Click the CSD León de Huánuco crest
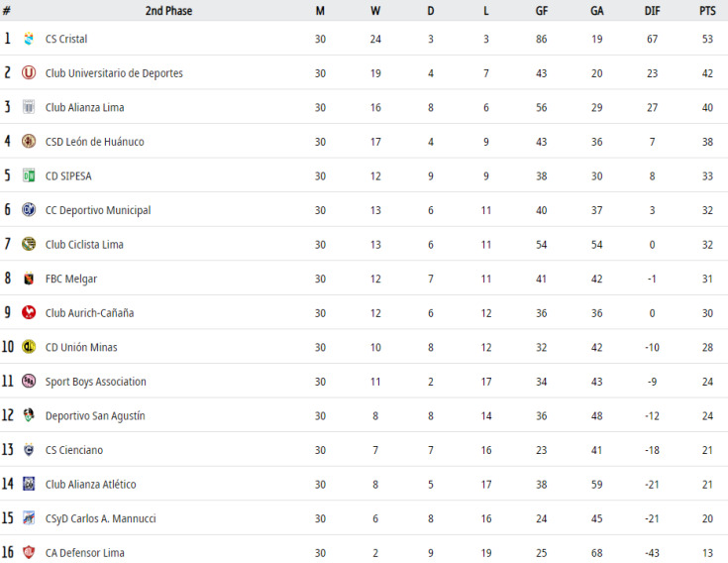Image resolution: width=728 pixels, height=563 pixels. 29,141
